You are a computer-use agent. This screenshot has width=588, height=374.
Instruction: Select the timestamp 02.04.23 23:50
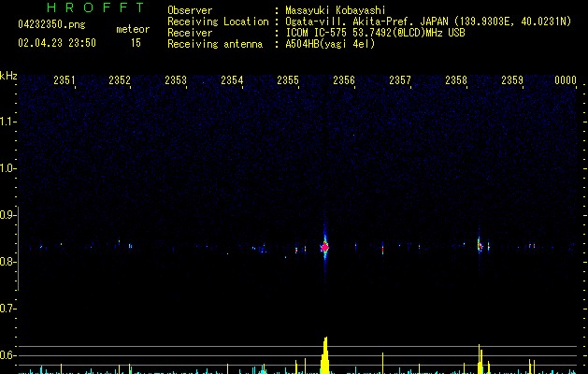point(57,43)
